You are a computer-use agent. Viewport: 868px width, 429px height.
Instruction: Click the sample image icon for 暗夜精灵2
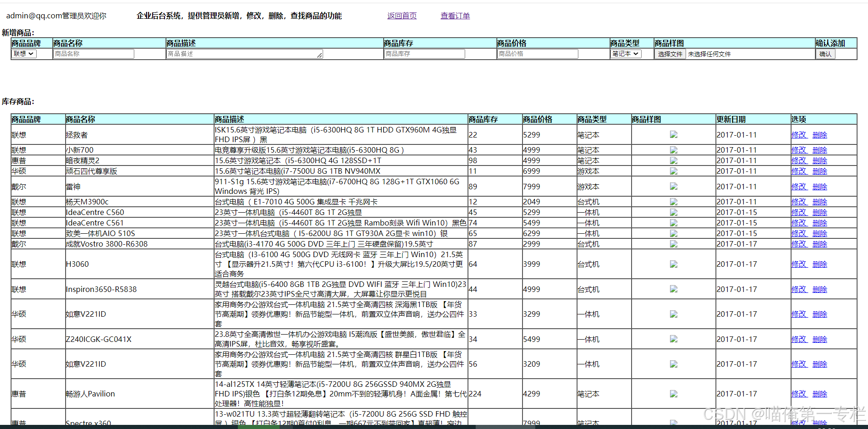[673, 160]
